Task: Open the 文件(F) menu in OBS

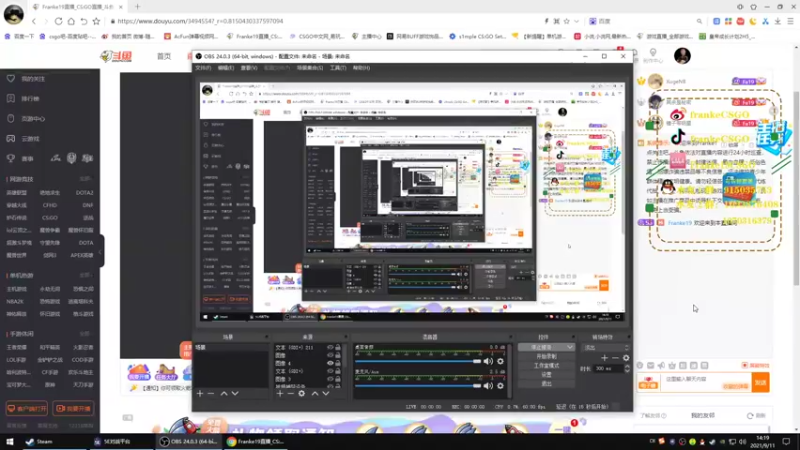Action: coord(203,68)
